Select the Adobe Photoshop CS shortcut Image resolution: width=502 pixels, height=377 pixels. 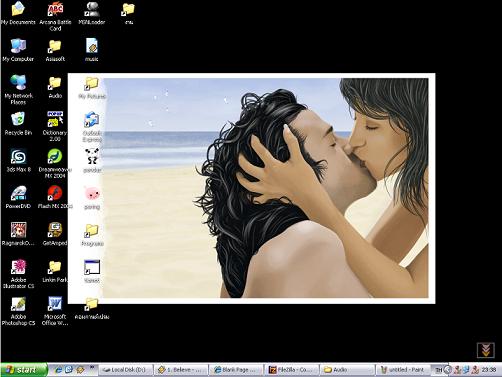18,311
